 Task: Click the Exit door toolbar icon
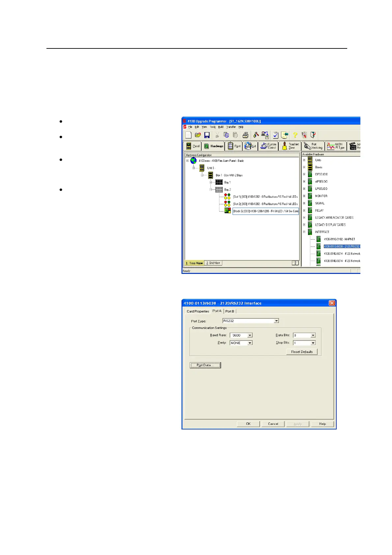click(x=313, y=135)
